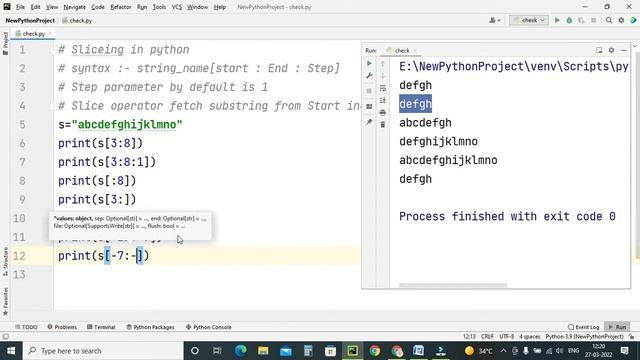Toggle the Run tool window button in the bottom bar

617,327
